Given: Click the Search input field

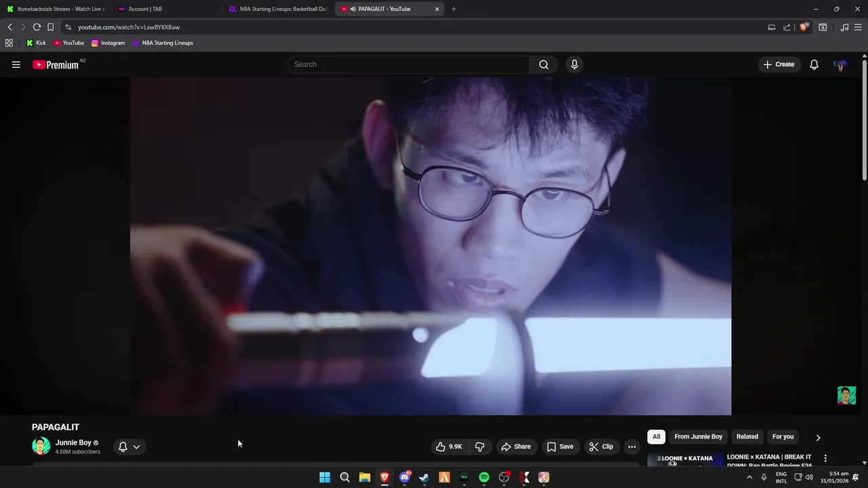Looking at the screenshot, I should click(408, 64).
